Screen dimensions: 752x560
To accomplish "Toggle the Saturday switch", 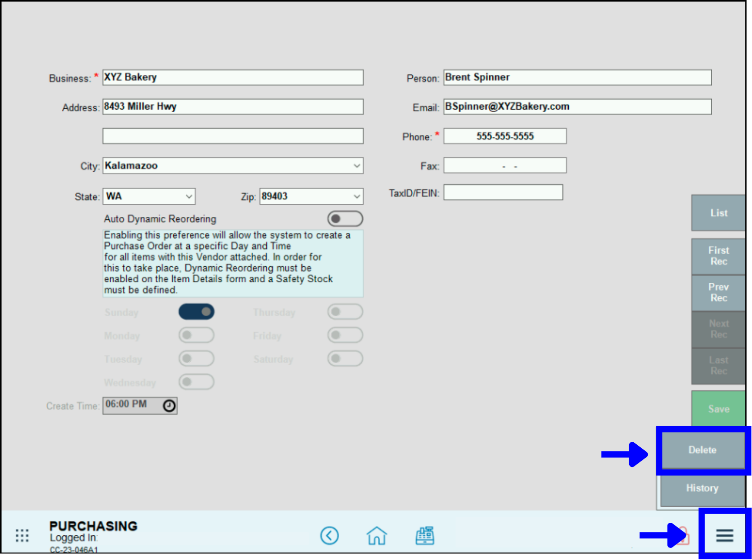I will click(345, 359).
